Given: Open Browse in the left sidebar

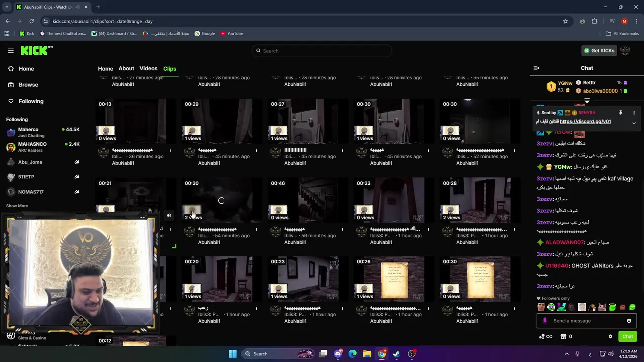Looking at the screenshot, I should coord(28,85).
